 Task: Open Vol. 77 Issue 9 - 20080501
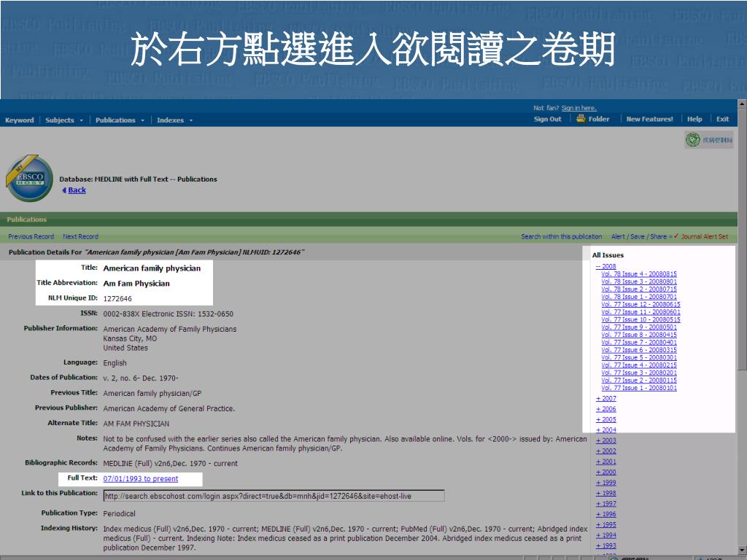639,327
